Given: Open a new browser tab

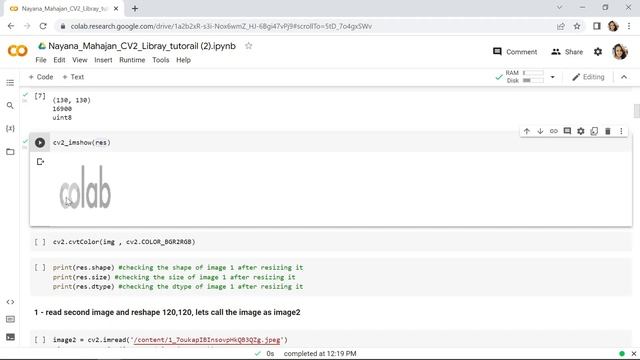Looking at the screenshot, I should (x=135, y=9).
